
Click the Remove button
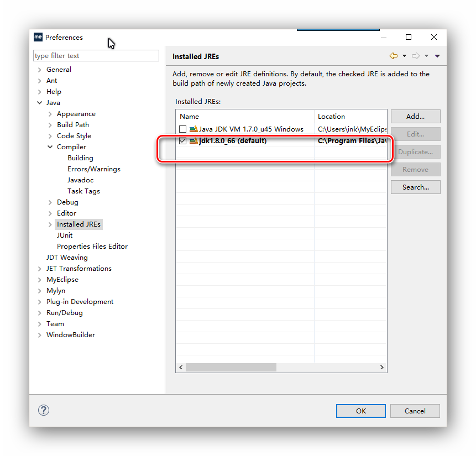click(416, 169)
